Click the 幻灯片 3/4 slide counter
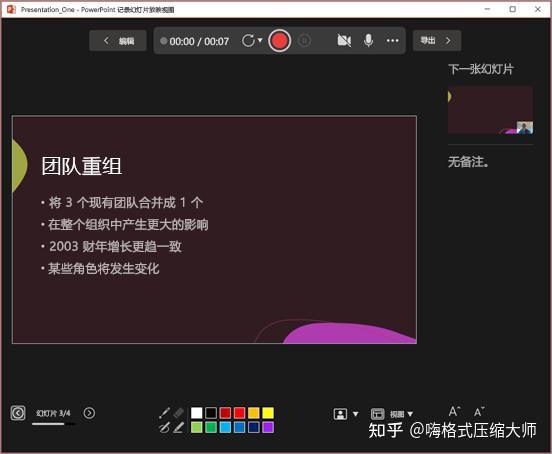 53,413
